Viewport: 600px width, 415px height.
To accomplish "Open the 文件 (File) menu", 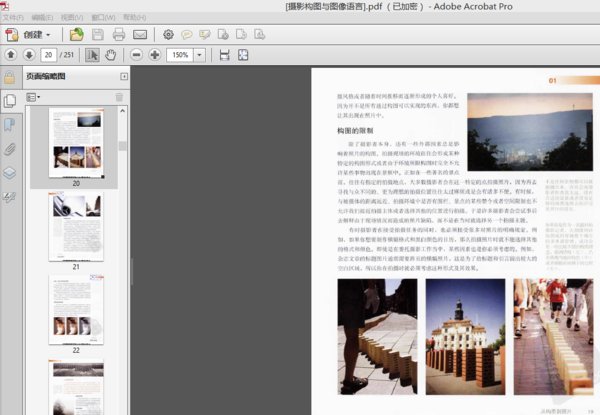I will (x=12, y=17).
